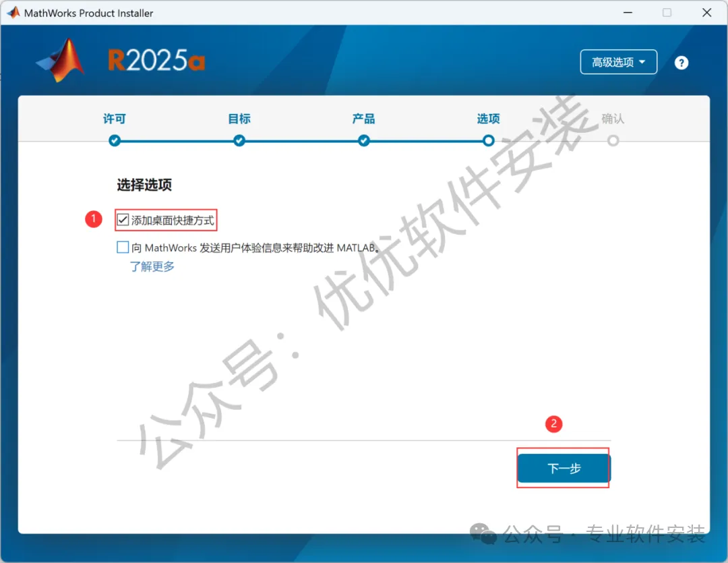Click the 许可 step checkmark circle
Viewport: 728px width, 563px height.
click(x=114, y=140)
